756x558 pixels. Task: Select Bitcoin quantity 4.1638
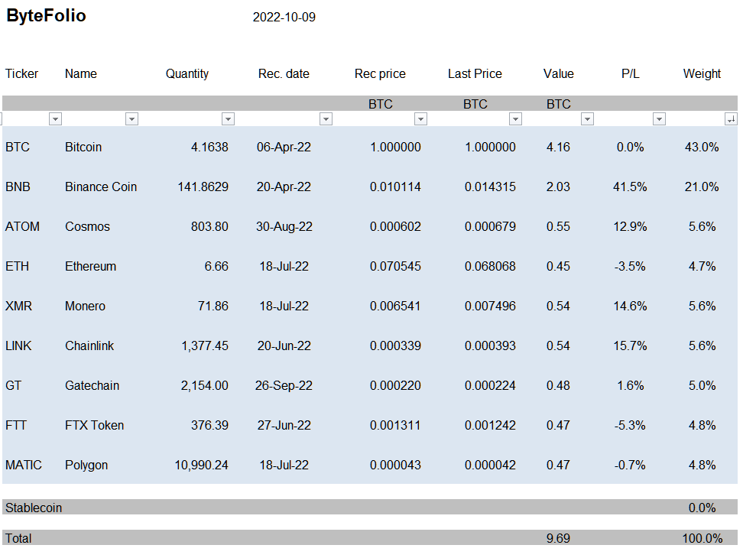pyautogui.click(x=209, y=147)
